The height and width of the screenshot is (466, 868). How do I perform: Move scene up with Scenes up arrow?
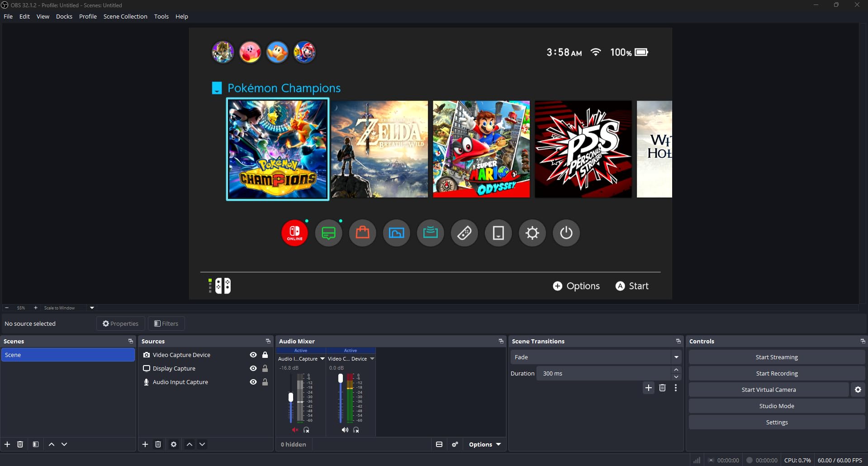coord(52,444)
